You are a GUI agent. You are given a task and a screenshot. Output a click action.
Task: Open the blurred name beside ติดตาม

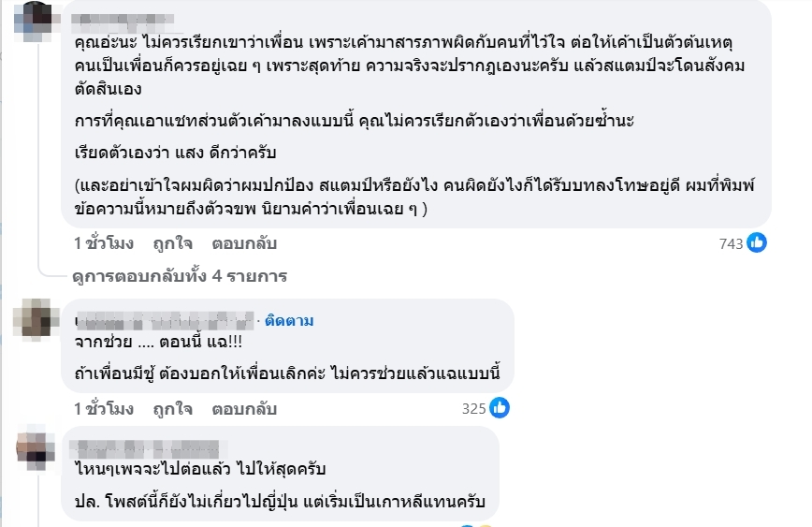point(165,321)
